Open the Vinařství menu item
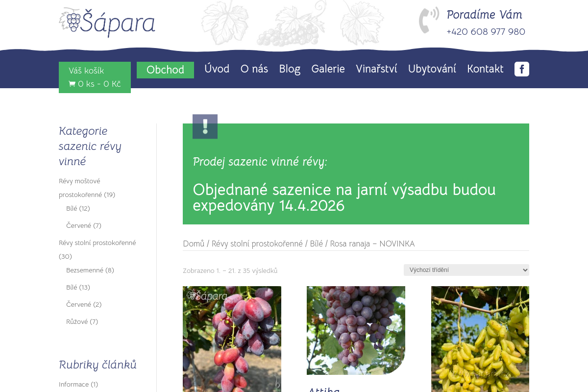The width and height of the screenshot is (588, 392). pos(376,69)
